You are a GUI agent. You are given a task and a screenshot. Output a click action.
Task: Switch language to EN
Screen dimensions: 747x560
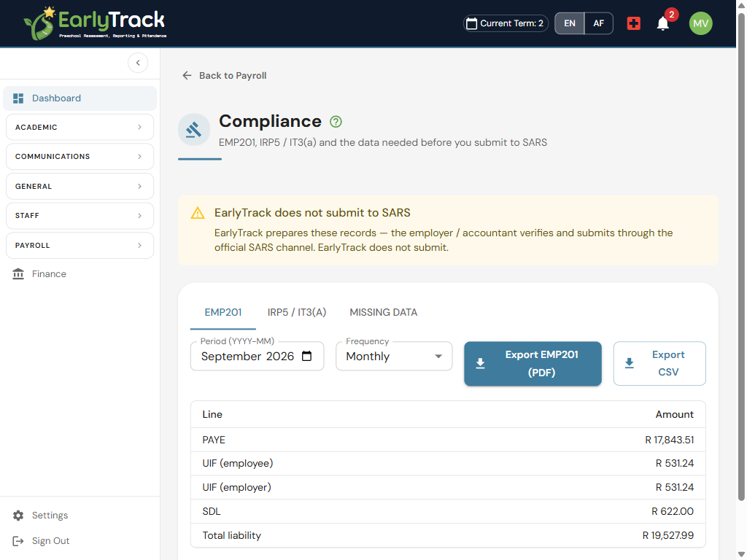pyautogui.click(x=569, y=23)
